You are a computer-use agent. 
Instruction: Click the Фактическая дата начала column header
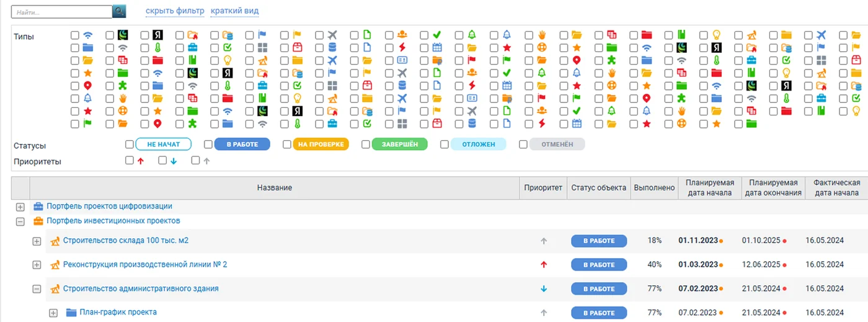click(x=836, y=187)
